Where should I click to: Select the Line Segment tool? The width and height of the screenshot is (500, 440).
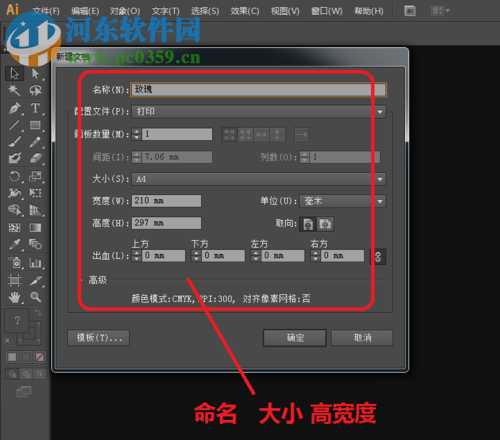tap(14, 125)
